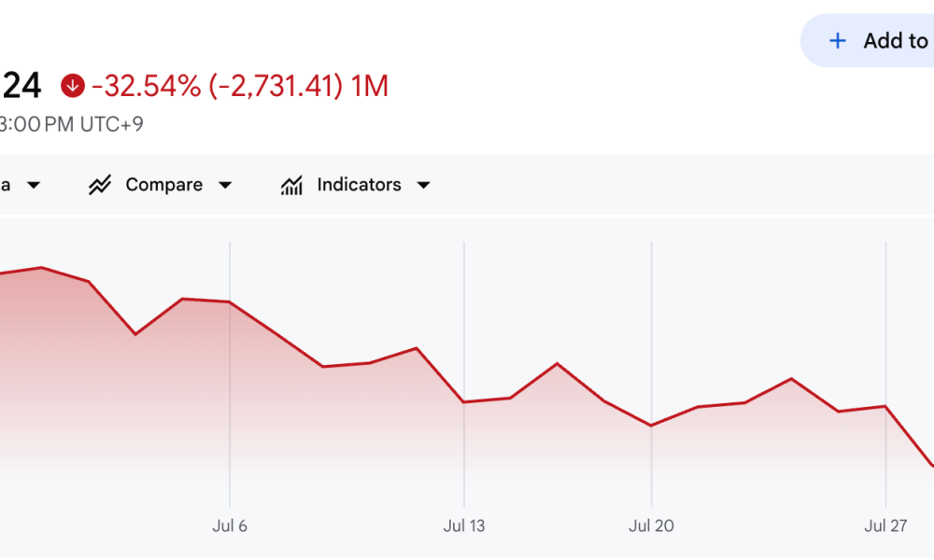Click the Jul 20 axis label
The image size is (934, 560).
click(x=651, y=526)
